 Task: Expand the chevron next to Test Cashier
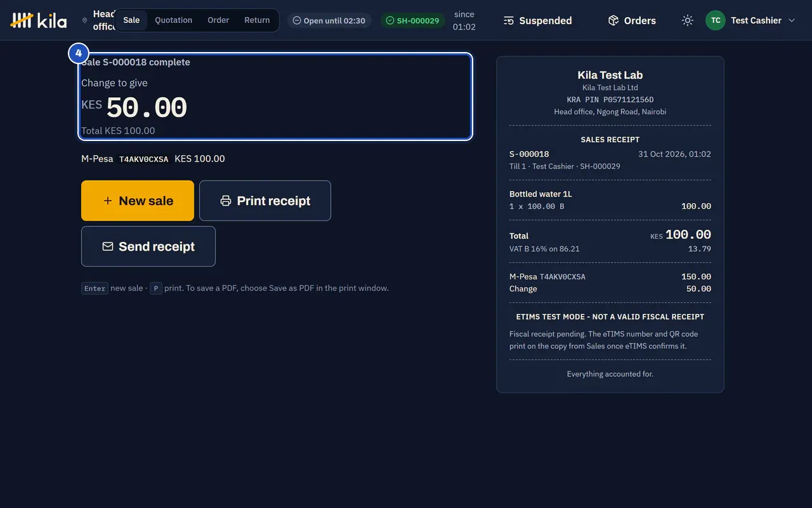point(792,20)
